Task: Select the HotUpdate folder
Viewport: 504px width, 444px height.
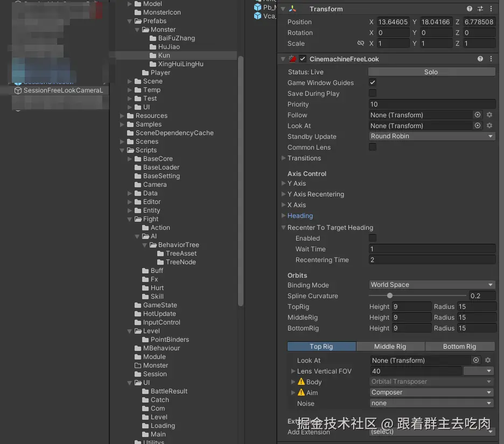Action: click(159, 314)
